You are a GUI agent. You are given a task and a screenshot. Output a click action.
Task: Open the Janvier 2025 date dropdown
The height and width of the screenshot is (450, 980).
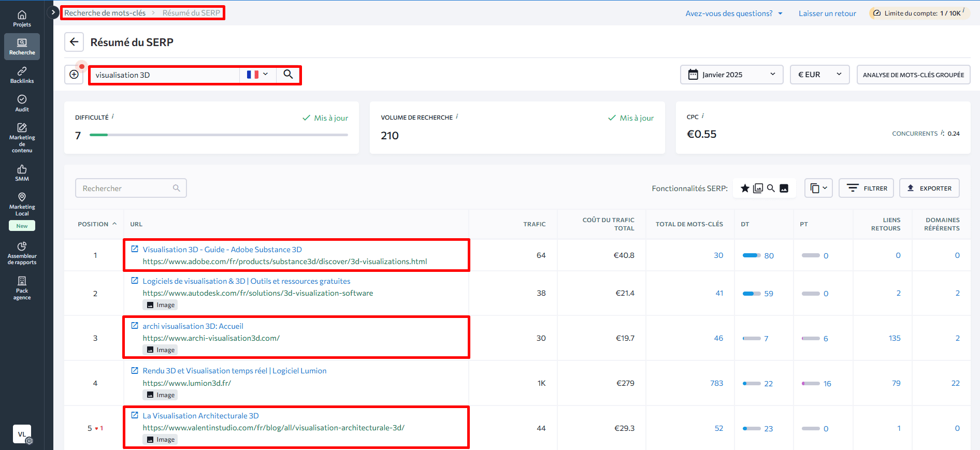pos(731,75)
